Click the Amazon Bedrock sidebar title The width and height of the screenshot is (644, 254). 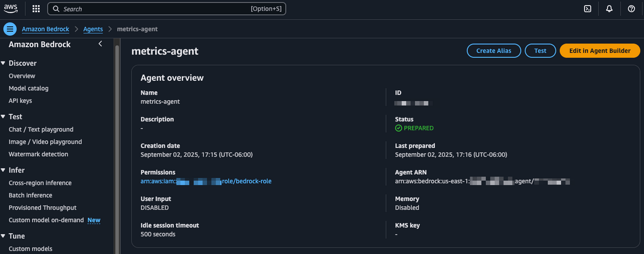[40, 45]
